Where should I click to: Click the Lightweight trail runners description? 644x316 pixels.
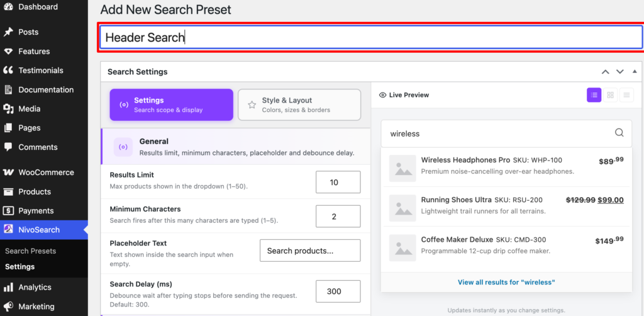click(484, 212)
